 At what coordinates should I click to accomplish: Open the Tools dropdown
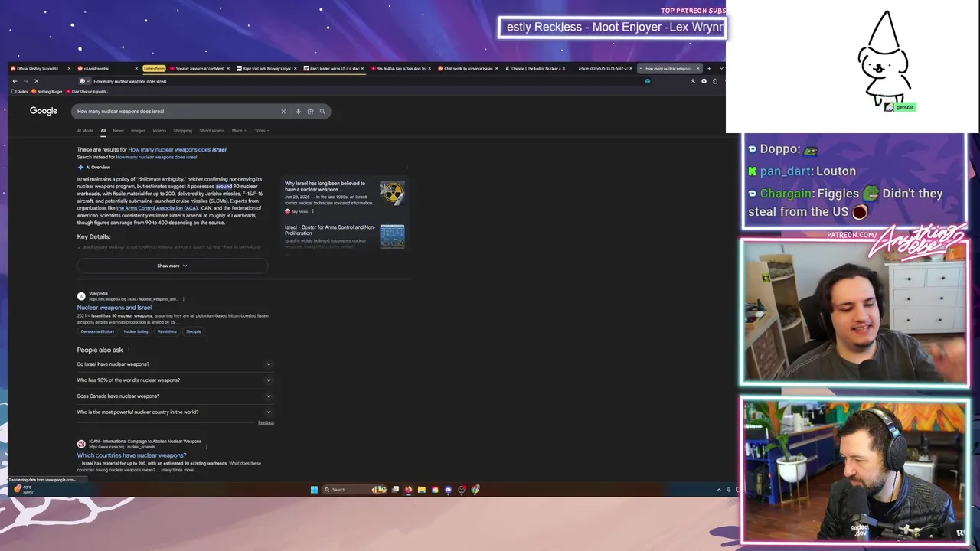[x=262, y=131]
